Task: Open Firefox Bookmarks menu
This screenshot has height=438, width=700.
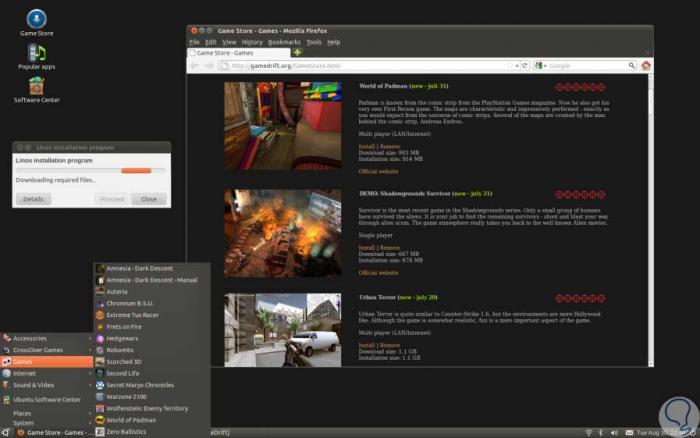Action: tap(284, 42)
